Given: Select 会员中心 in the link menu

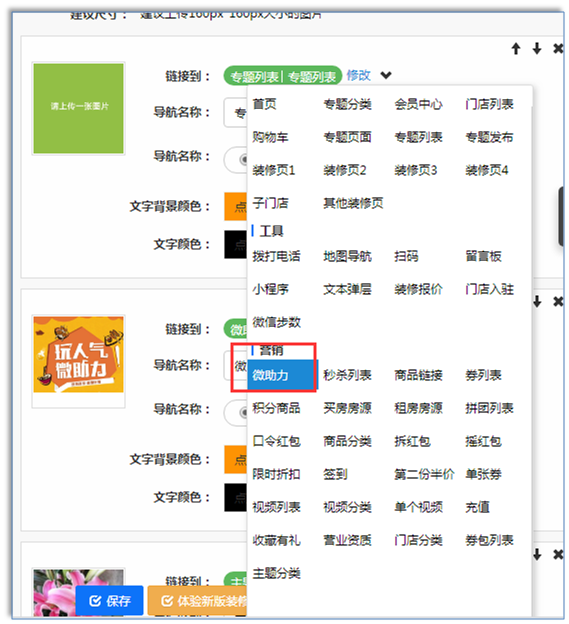Looking at the screenshot, I should coord(418,104).
